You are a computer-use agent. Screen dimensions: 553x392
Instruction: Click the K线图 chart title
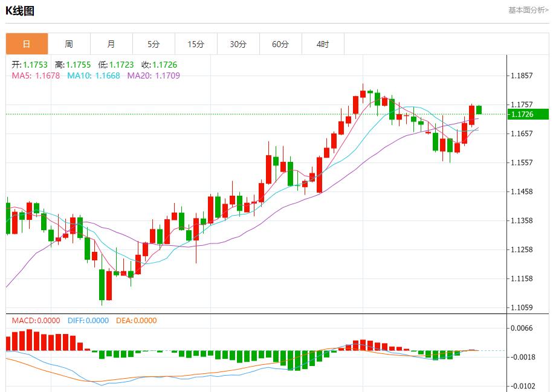19,9
